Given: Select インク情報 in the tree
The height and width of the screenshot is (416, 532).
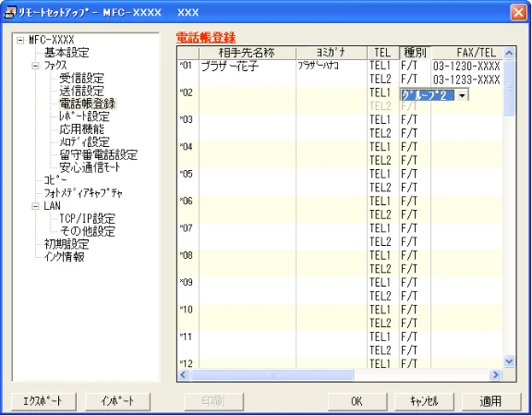Looking at the screenshot, I should [x=64, y=257].
